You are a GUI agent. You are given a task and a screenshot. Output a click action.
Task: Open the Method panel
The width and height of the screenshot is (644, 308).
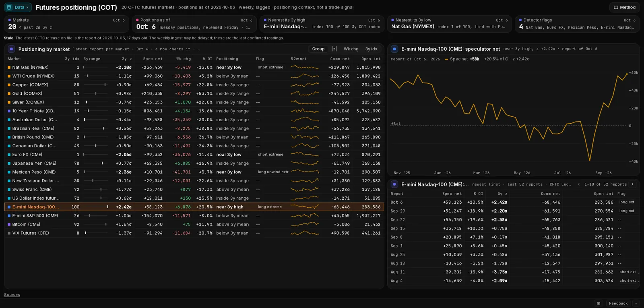624,7
